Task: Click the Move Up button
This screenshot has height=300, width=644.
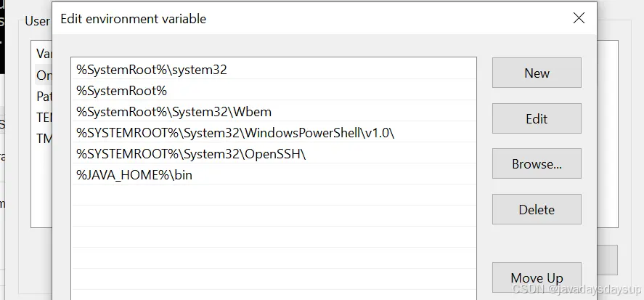Action: [x=537, y=277]
